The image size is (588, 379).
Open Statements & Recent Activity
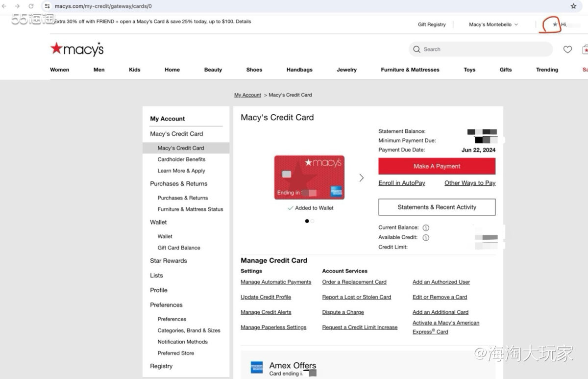pos(437,207)
